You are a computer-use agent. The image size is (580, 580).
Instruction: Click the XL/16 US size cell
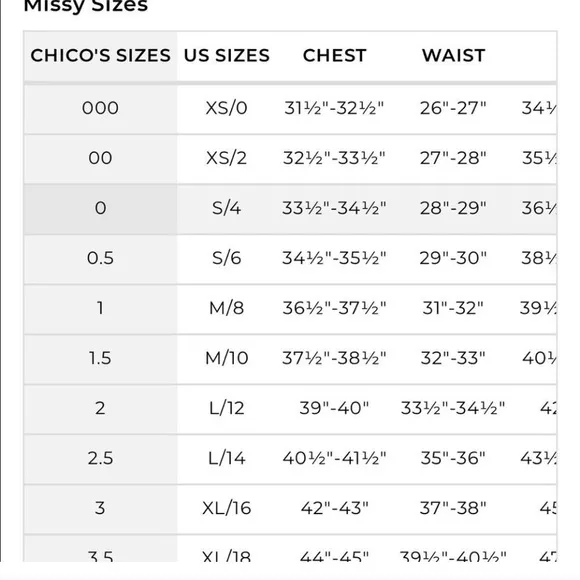pos(226,509)
